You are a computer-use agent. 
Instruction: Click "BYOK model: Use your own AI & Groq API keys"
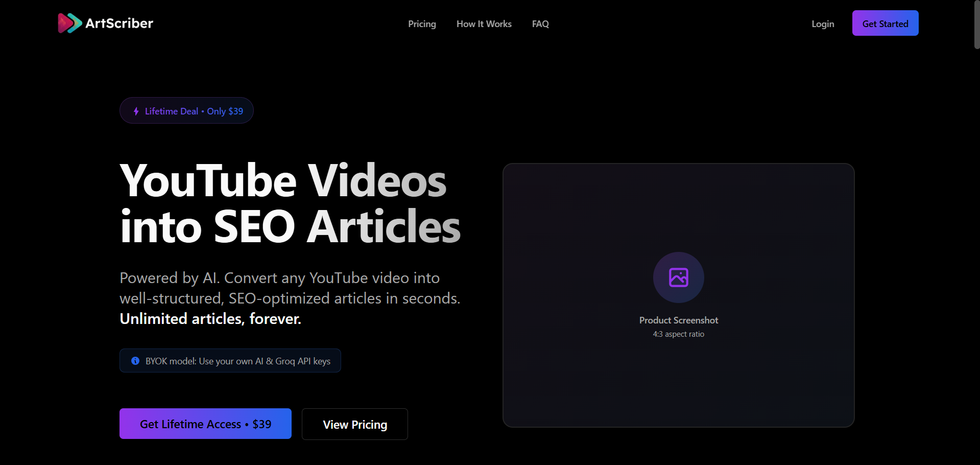click(x=238, y=361)
